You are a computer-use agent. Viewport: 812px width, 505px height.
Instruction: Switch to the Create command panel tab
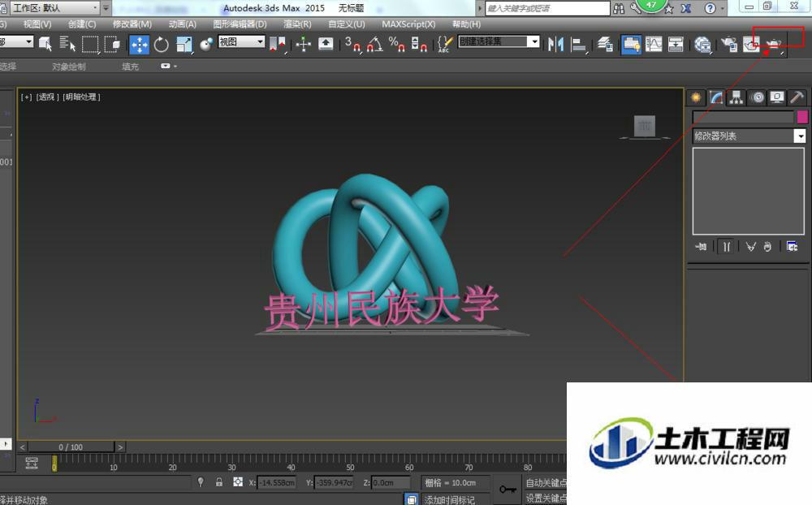(696, 97)
